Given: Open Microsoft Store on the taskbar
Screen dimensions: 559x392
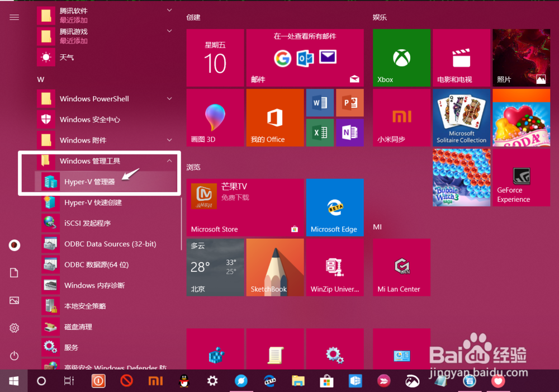Looking at the screenshot, I should pyautogui.click(x=326, y=381).
